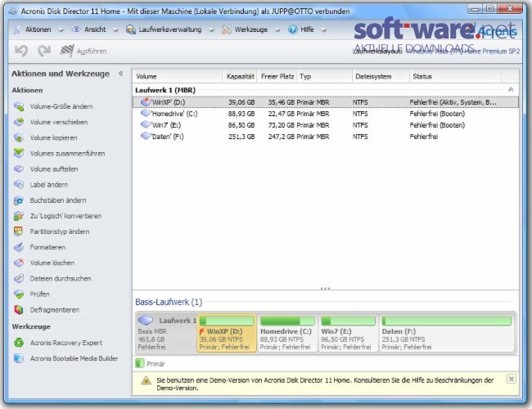Click the checkered flag Ausführen icon

click(x=67, y=51)
